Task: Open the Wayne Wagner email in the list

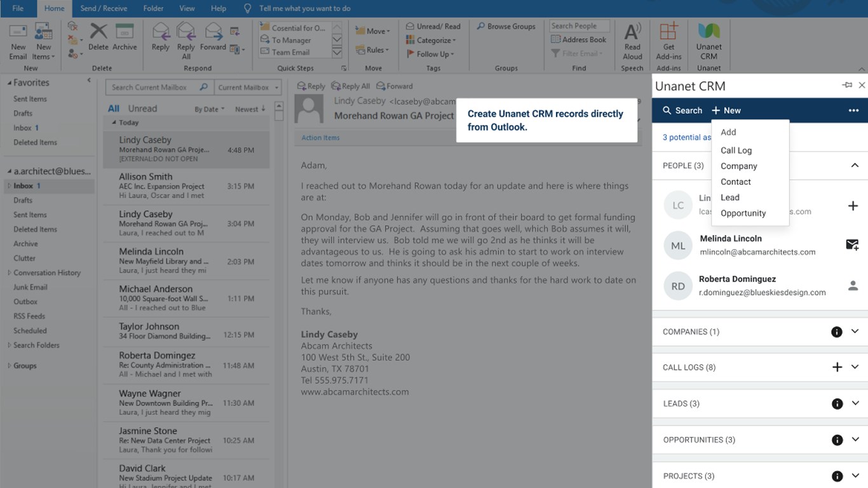Action: pos(186,402)
